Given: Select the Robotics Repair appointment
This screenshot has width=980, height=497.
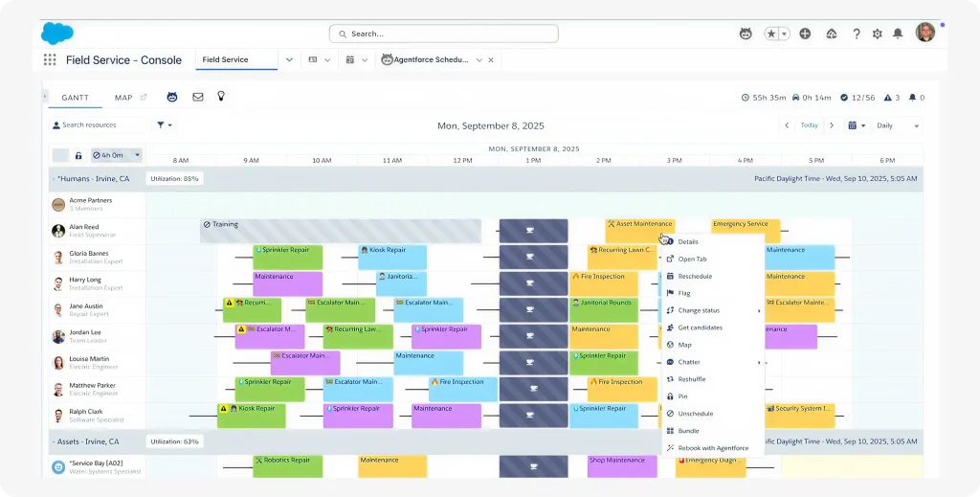Looking at the screenshot, I should [x=287, y=465].
